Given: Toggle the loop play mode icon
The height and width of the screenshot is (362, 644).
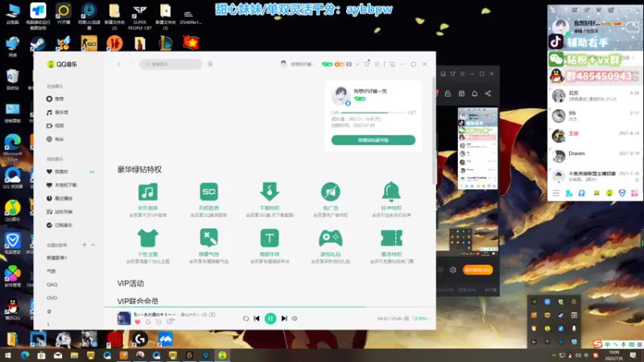Looking at the screenshot, I should pos(246,319).
